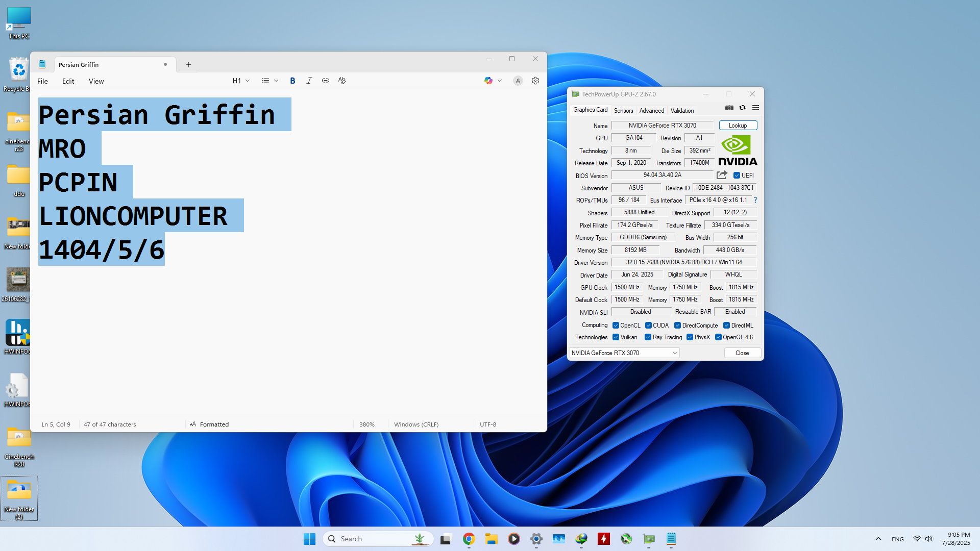Toggle italic formatting in Notepad
Viewport: 980px width, 551px height.
coord(309,81)
